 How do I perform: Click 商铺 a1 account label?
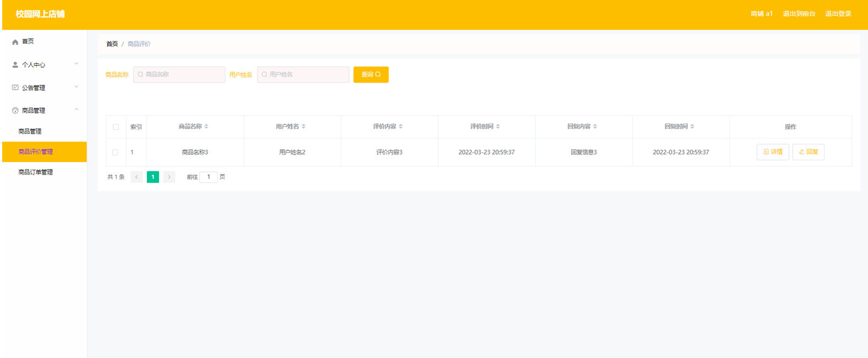click(761, 14)
